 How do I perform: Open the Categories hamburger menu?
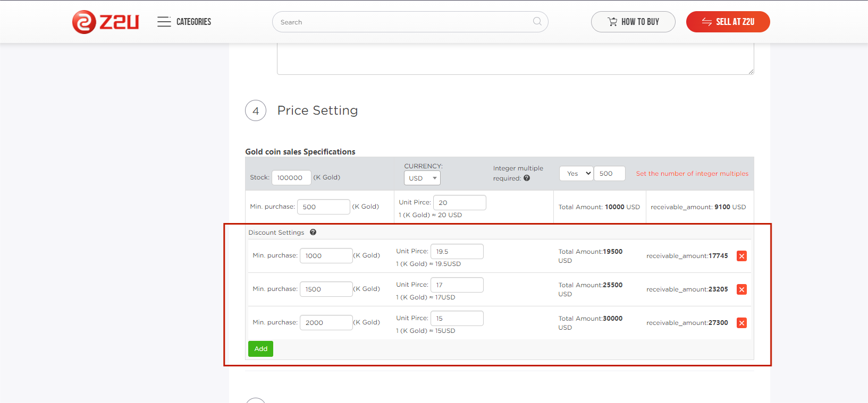[164, 22]
